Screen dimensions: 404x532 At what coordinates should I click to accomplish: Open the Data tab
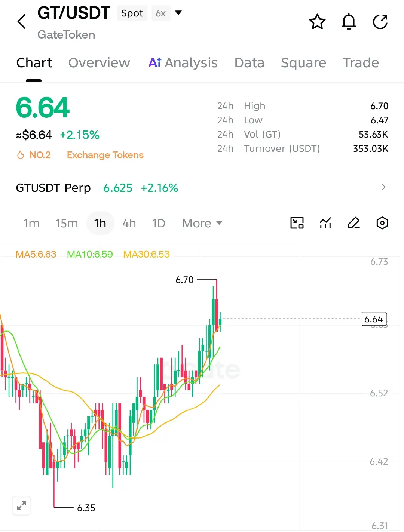pyautogui.click(x=249, y=63)
